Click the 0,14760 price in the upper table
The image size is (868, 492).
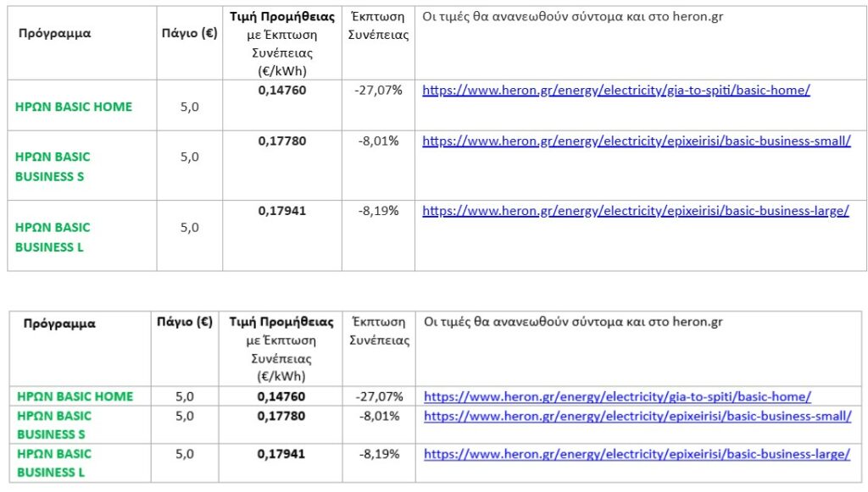[282, 90]
